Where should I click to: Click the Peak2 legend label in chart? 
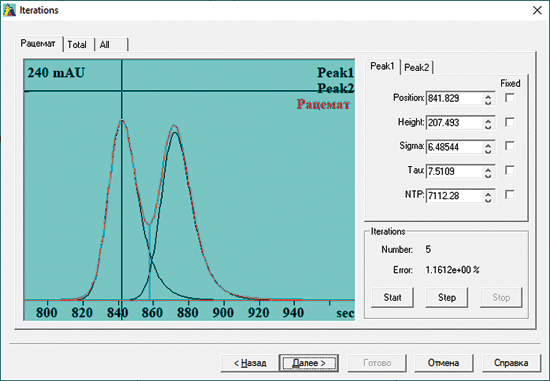tap(335, 88)
